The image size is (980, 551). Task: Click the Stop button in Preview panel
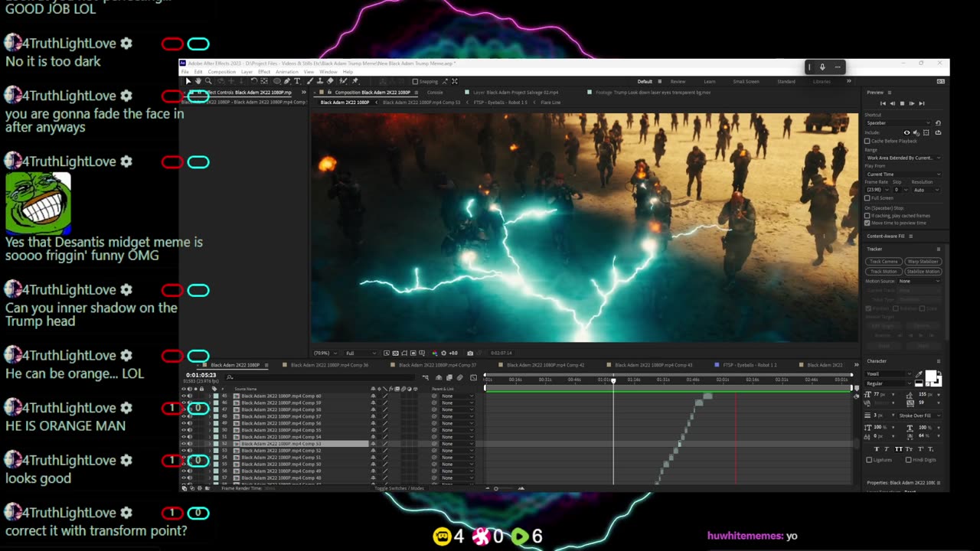(x=902, y=103)
